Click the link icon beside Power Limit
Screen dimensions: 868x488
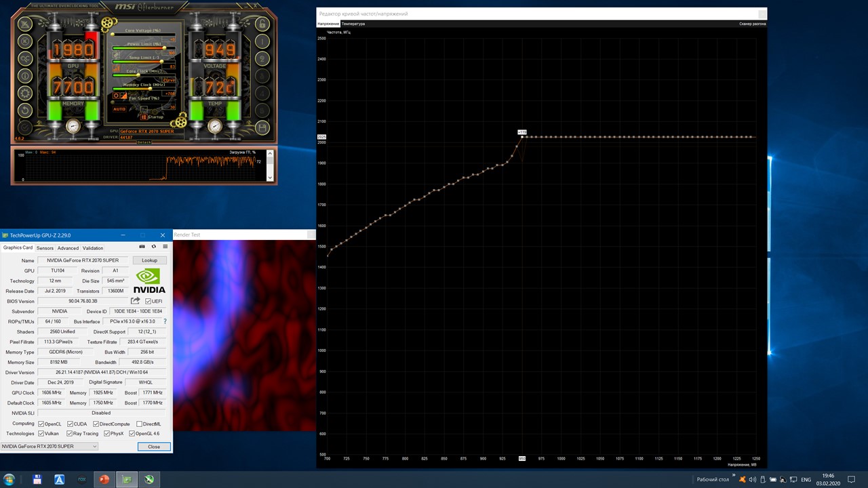click(116, 54)
